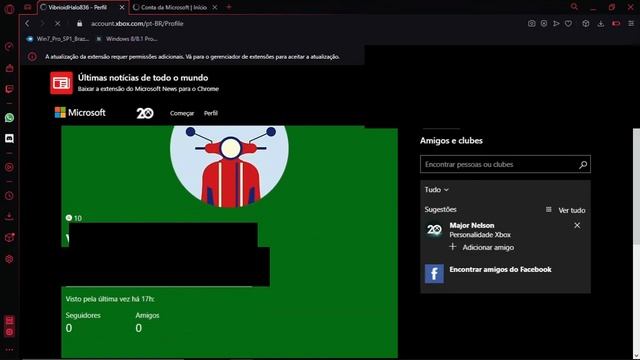Go back to previous page
This screenshot has width=640, height=360.
tap(27, 24)
